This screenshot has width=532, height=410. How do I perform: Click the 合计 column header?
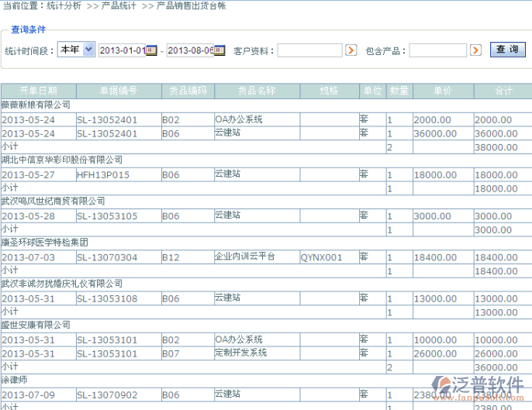503,91
